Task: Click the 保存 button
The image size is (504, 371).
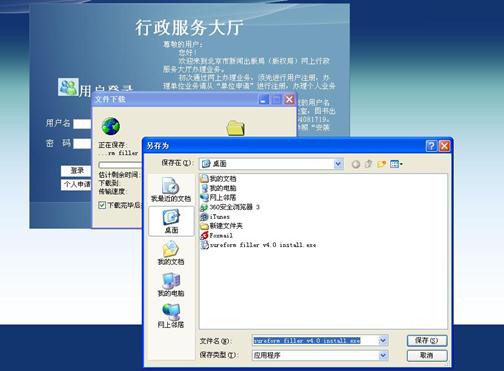Action: (x=427, y=341)
